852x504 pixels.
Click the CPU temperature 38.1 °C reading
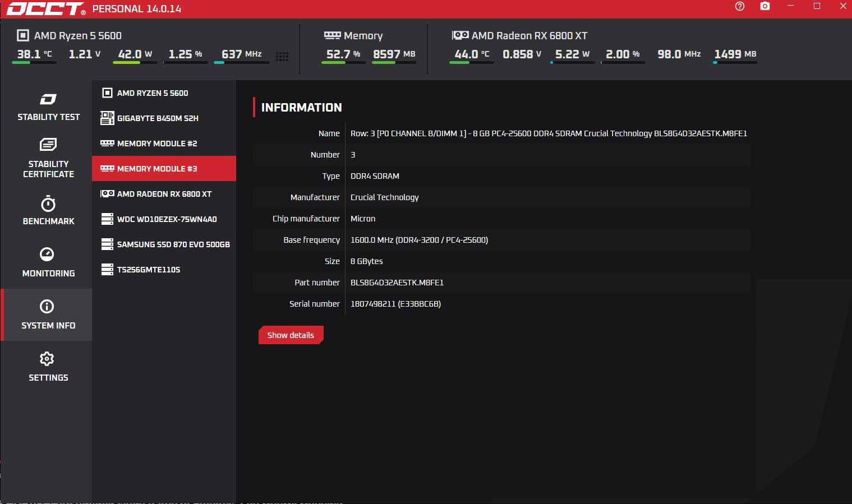(34, 54)
